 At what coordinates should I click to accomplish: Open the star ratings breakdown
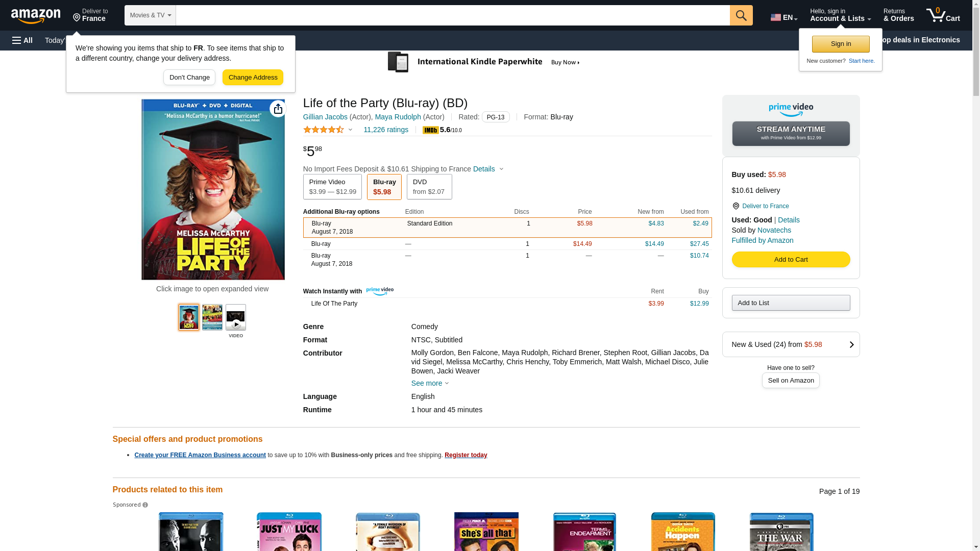coord(328,130)
